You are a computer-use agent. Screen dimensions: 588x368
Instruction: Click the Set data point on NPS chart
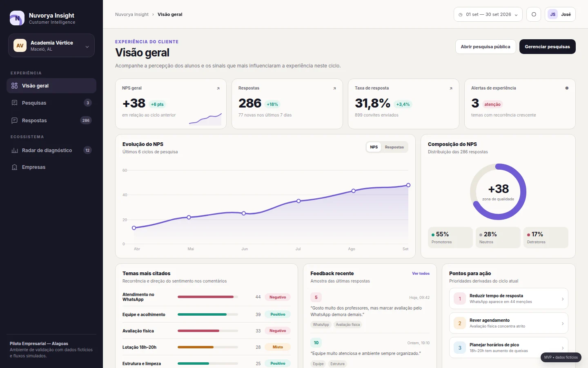click(408, 185)
